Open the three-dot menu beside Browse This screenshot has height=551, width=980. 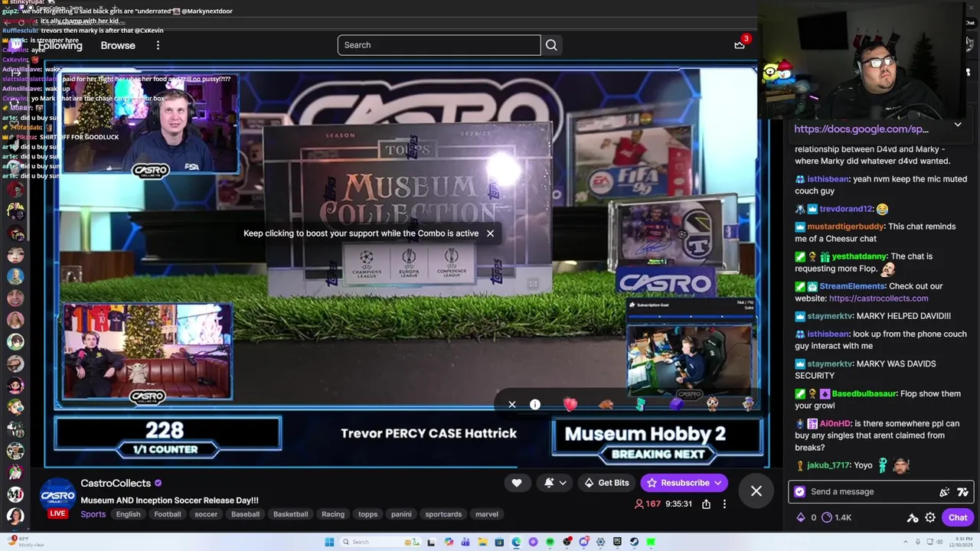coord(158,45)
